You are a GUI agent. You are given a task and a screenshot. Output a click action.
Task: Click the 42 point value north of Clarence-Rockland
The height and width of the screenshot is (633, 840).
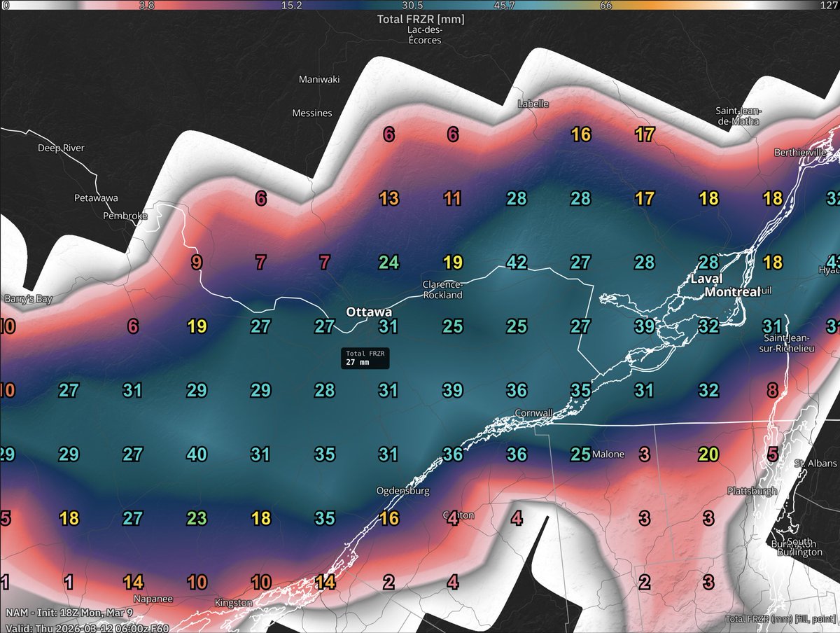(517, 263)
